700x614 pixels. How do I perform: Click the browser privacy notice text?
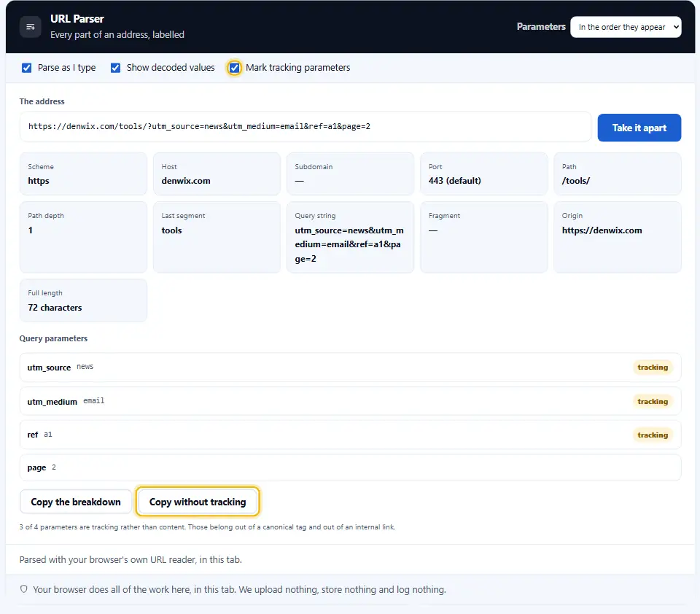tap(239, 589)
